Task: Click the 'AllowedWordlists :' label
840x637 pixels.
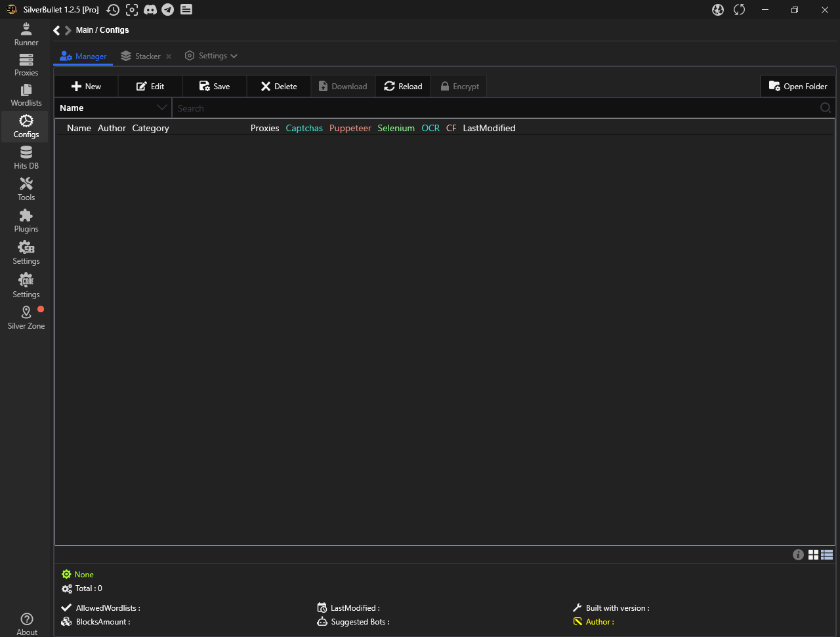Action: click(x=108, y=608)
